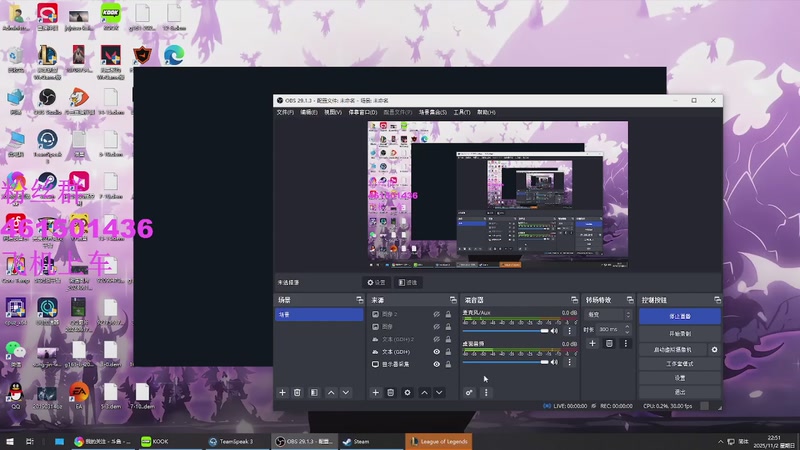The width and height of the screenshot is (800, 450).
Task: Click source properties button below preview
Action: [377, 282]
